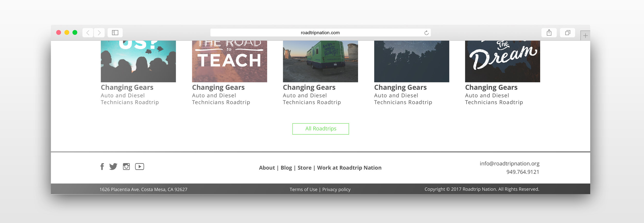644x223 pixels.
Task: Open the green RV thumbnail
Action: (x=320, y=61)
